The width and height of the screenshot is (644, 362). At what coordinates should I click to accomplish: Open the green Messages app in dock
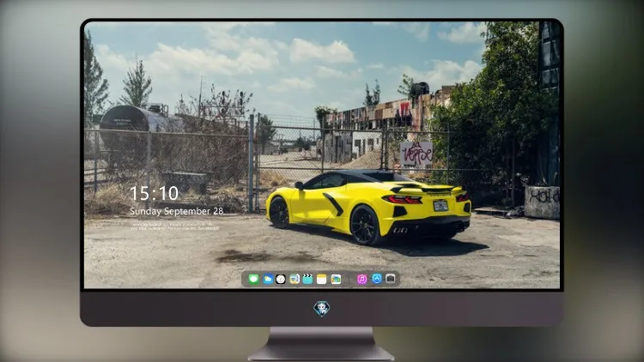tap(253, 279)
